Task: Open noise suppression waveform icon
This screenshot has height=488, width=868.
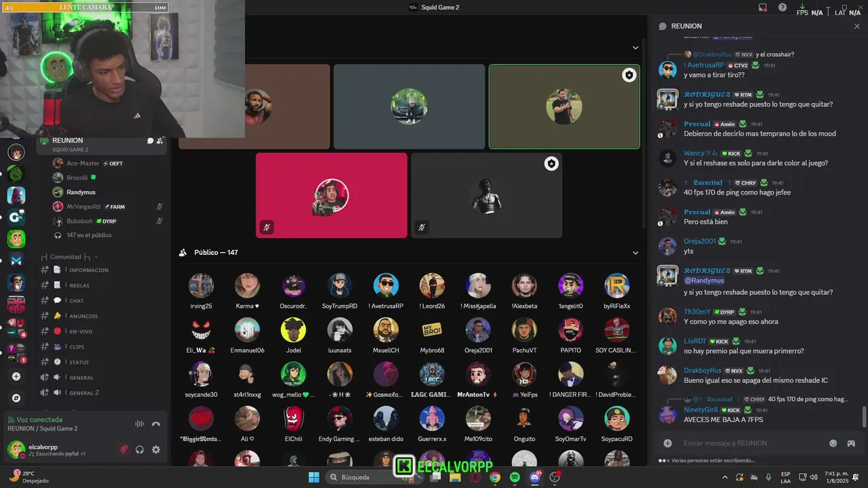Action: point(140,424)
